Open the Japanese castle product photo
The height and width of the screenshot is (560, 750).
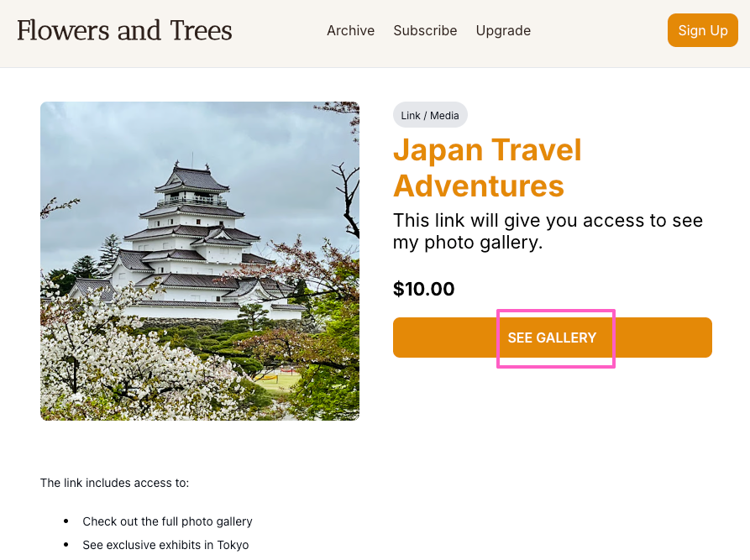click(200, 260)
